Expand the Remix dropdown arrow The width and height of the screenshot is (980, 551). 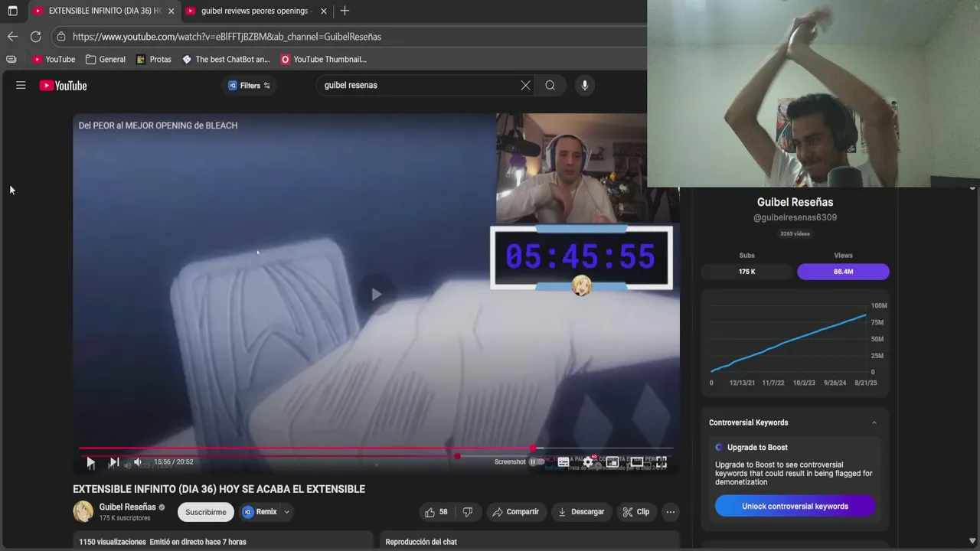[287, 512]
